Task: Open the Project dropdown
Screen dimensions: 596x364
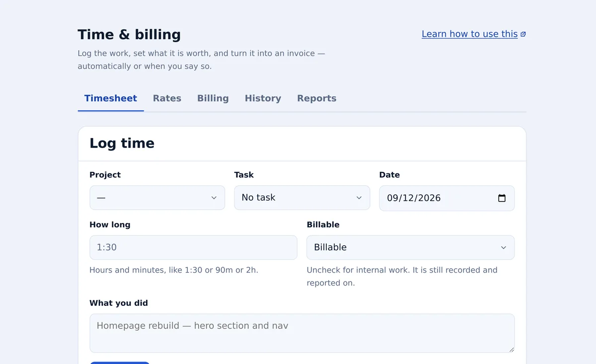Action: (157, 198)
